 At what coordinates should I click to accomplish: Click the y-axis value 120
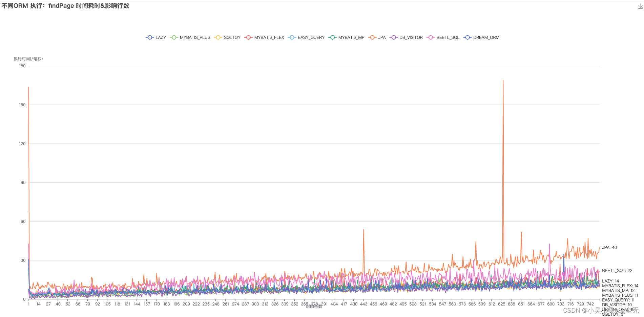coord(22,144)
